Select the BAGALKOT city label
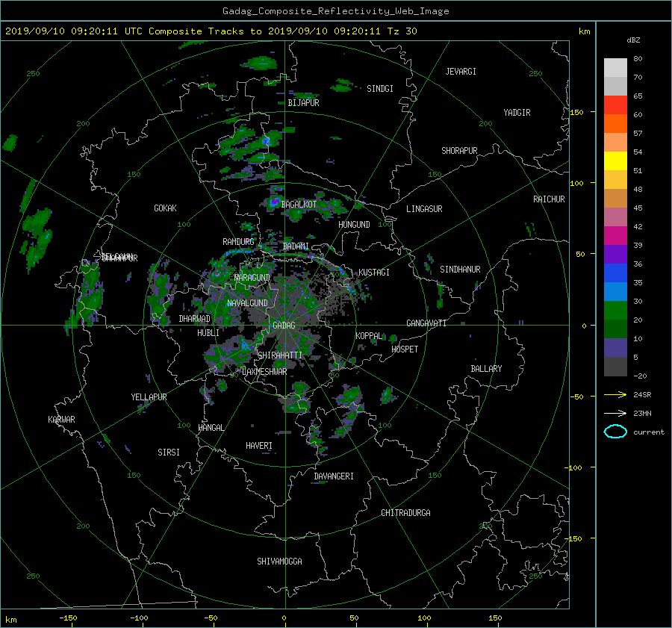672x628 pixels. click(299, 205)
